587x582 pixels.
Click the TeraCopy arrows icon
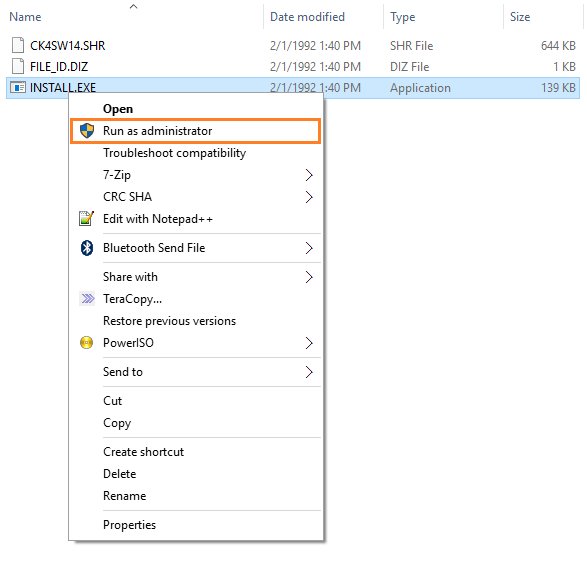pos(88,299)
